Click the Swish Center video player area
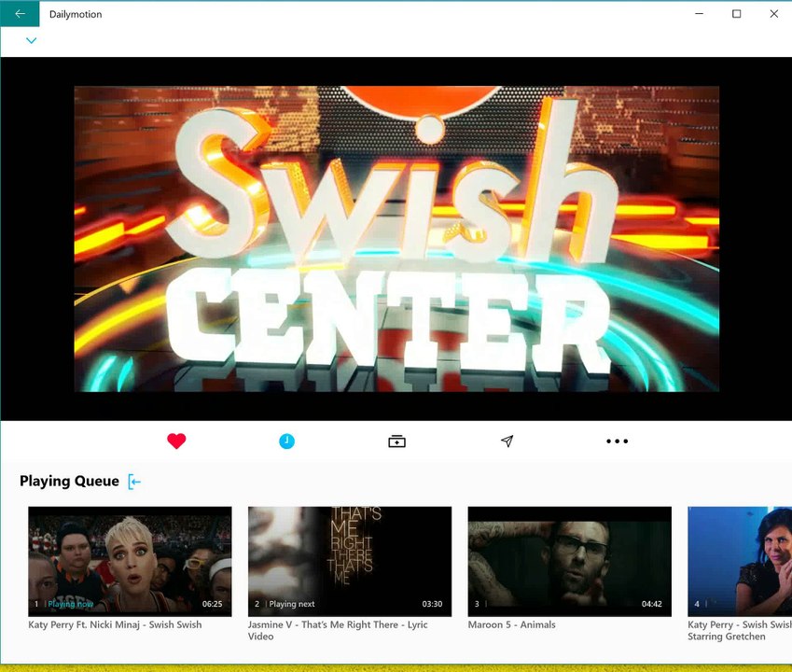Screen dimensions: 792x672 coord(396,239)
